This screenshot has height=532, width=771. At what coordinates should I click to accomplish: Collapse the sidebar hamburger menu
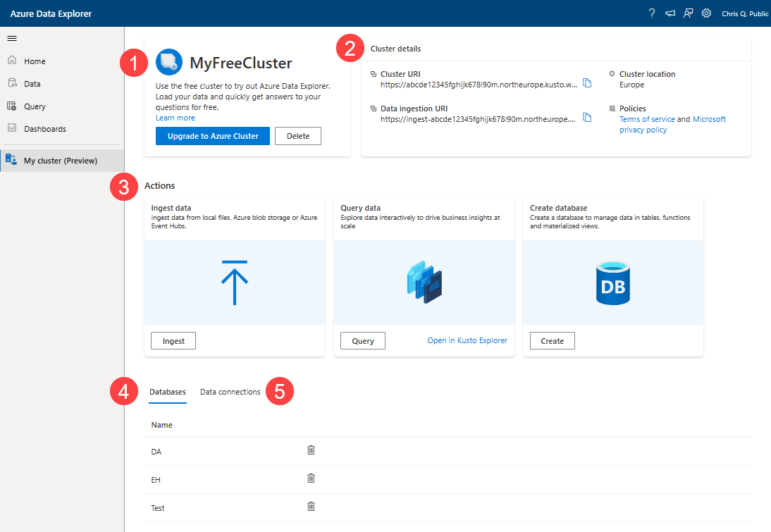[x=12, y=38]
